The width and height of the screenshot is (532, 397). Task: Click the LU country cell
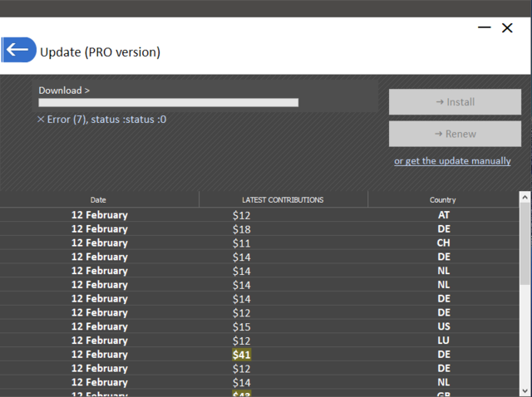point(444,340)
